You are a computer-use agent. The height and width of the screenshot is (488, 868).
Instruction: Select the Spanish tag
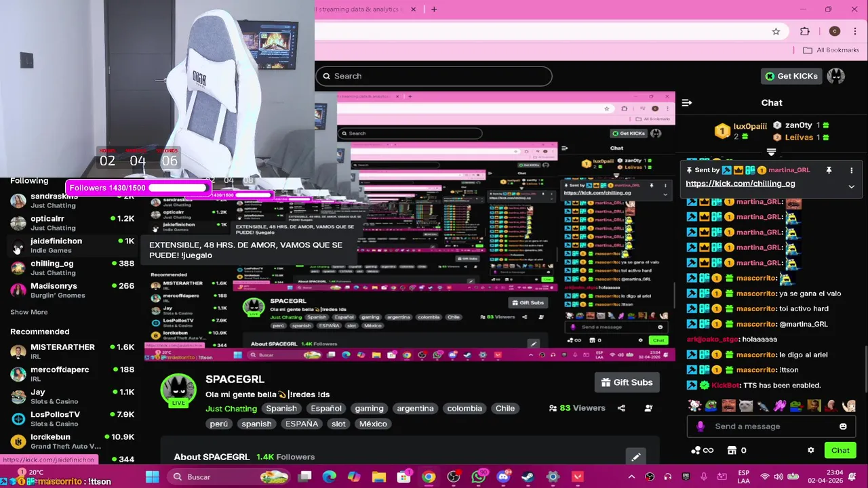click(281, 409)
